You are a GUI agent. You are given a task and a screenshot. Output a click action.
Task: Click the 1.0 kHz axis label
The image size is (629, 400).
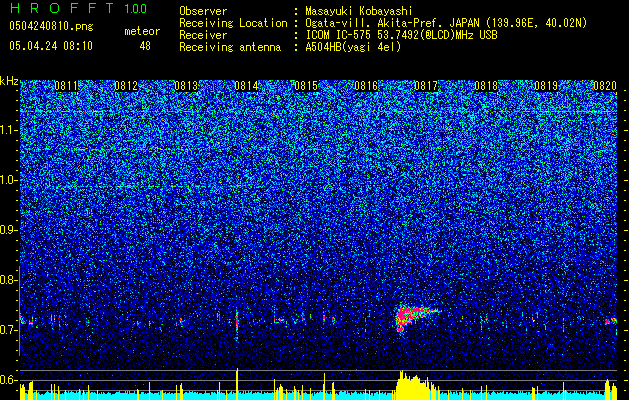(x=9, y=181)
